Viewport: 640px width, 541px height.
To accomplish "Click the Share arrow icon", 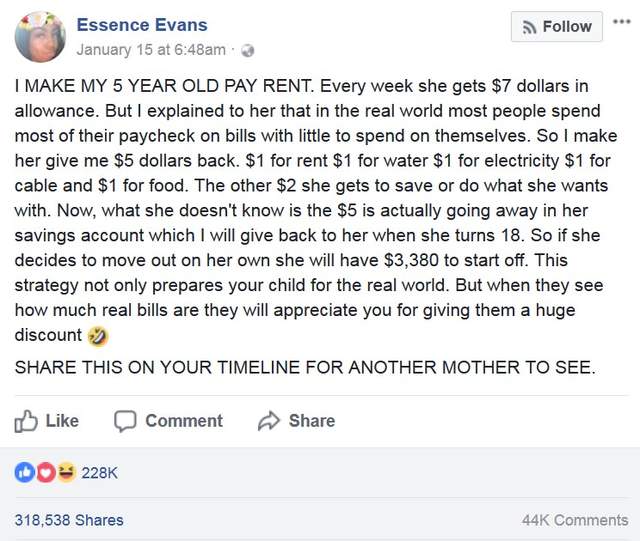I will point(268,421).
